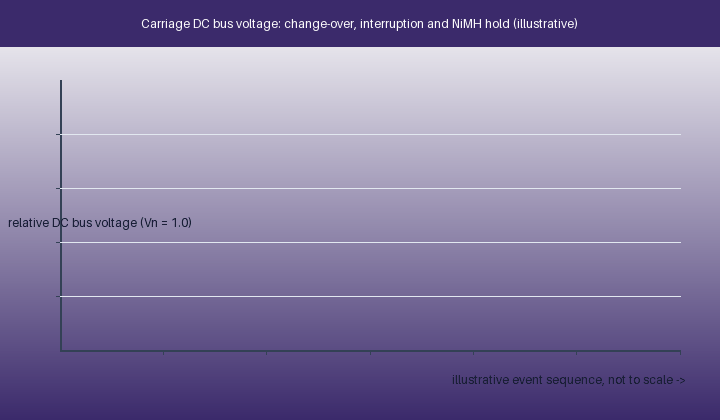This screenshot has height=420, width=720.
Task: Click the fourth tick mark on the x-axis
Action: (473, 353)
